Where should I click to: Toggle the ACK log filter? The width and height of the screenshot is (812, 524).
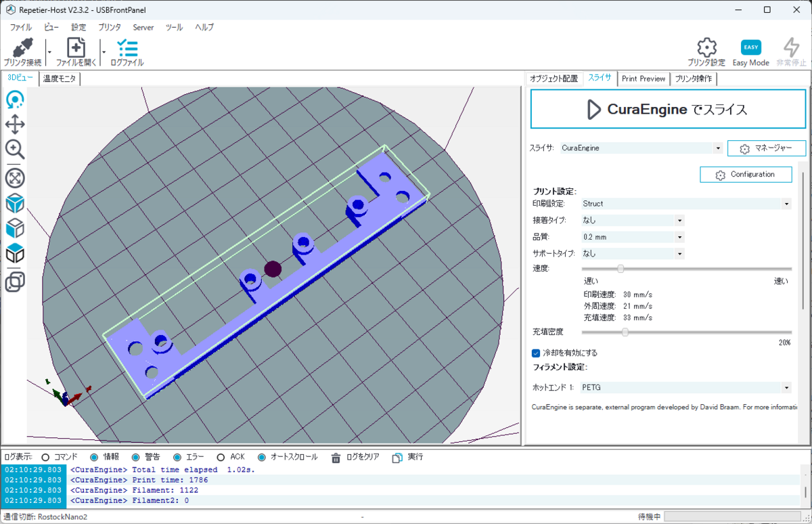(221, 458)
